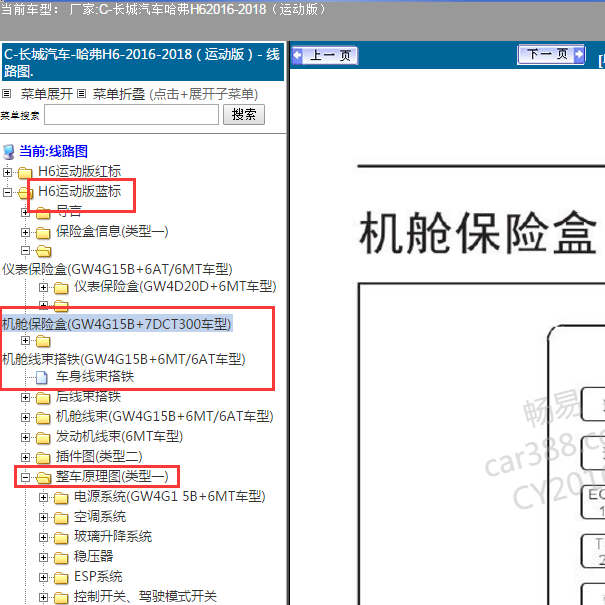The width and height of the screenshot is (605, 605).
Task: Click the computer icon beside 当前:线路图
Action: click(x=8, y=152)
